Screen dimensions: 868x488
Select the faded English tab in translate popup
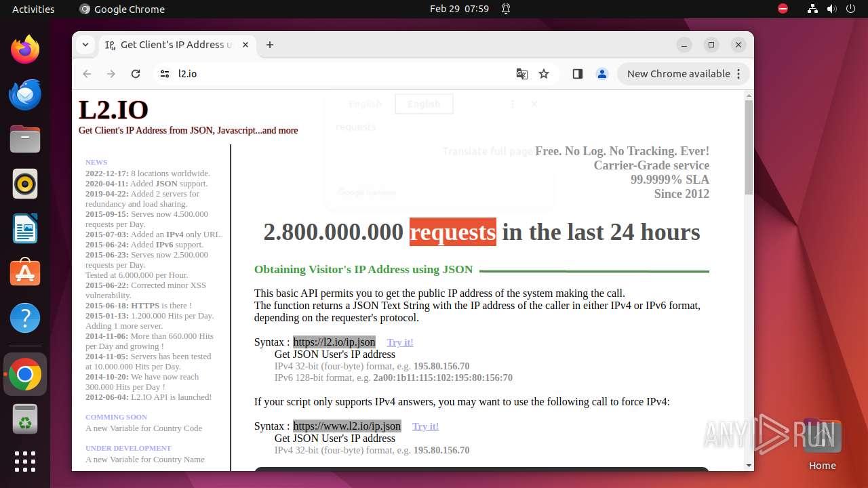[366, 104]
